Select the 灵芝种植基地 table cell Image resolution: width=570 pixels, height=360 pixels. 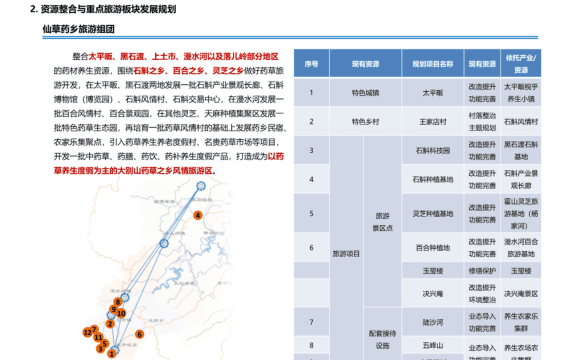(433, 213)
